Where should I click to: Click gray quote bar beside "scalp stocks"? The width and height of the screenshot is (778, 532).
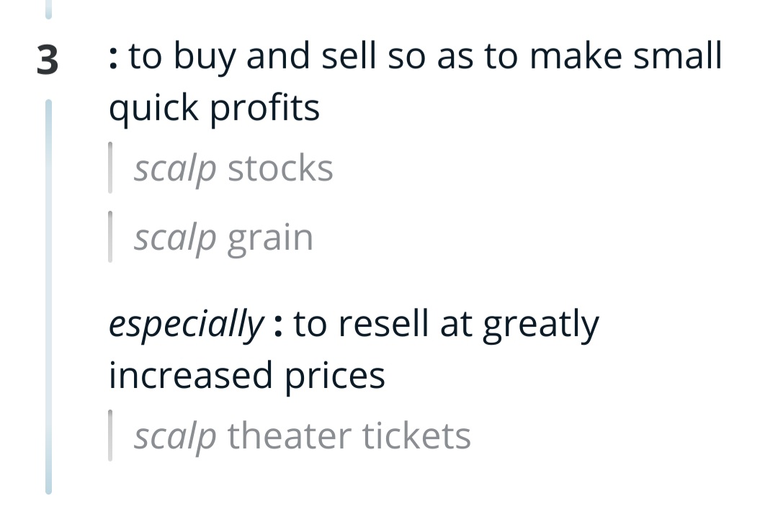pos(109,168)
